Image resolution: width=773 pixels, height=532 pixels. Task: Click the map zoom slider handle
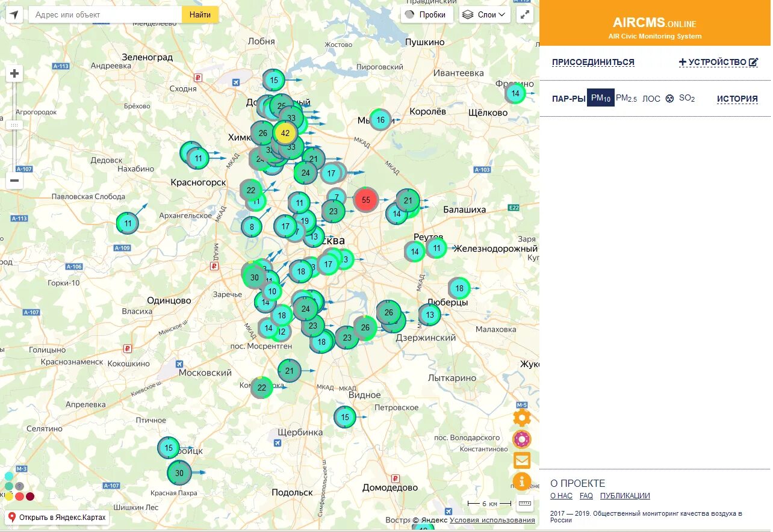coord(14,125)
